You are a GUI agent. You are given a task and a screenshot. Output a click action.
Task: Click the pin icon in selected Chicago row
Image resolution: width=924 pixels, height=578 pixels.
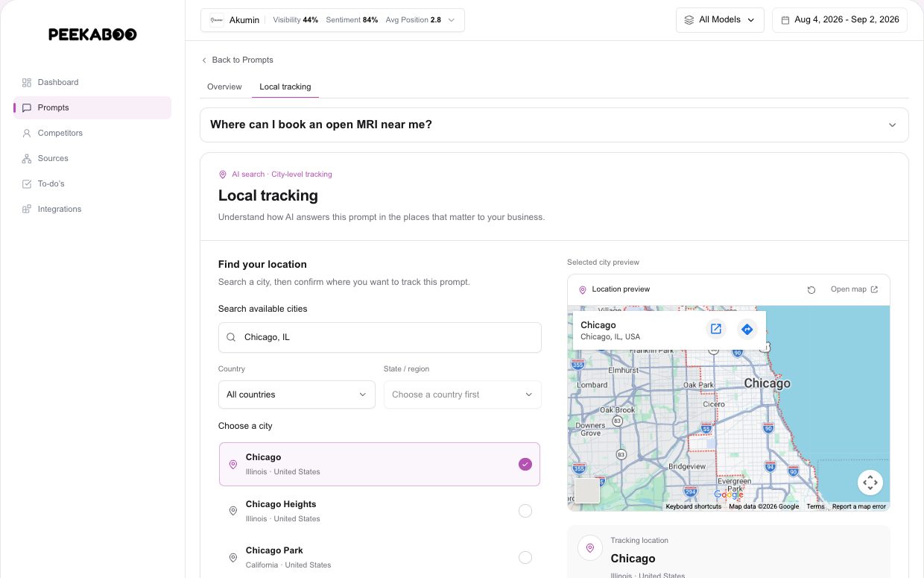click(232, 464)
